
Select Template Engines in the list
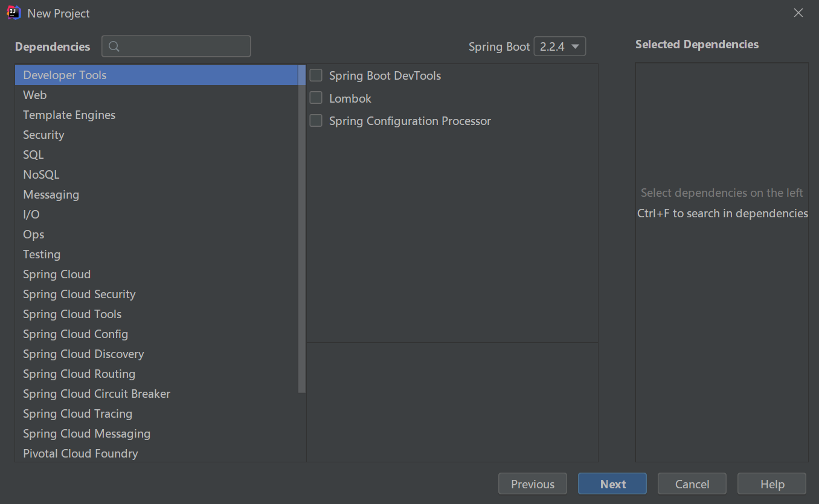tap(69, 115)
